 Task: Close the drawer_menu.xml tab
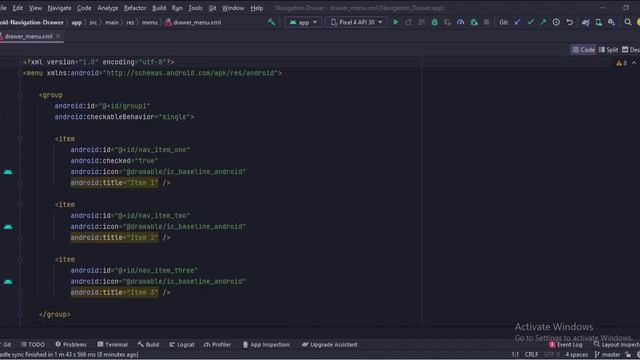coord(58,36)
